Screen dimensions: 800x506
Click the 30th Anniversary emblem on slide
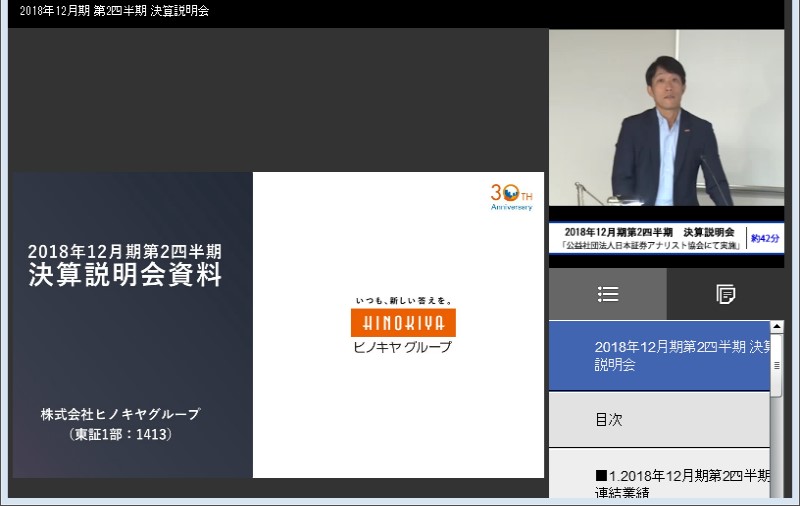pyautogui.click(x=511, y=197)
